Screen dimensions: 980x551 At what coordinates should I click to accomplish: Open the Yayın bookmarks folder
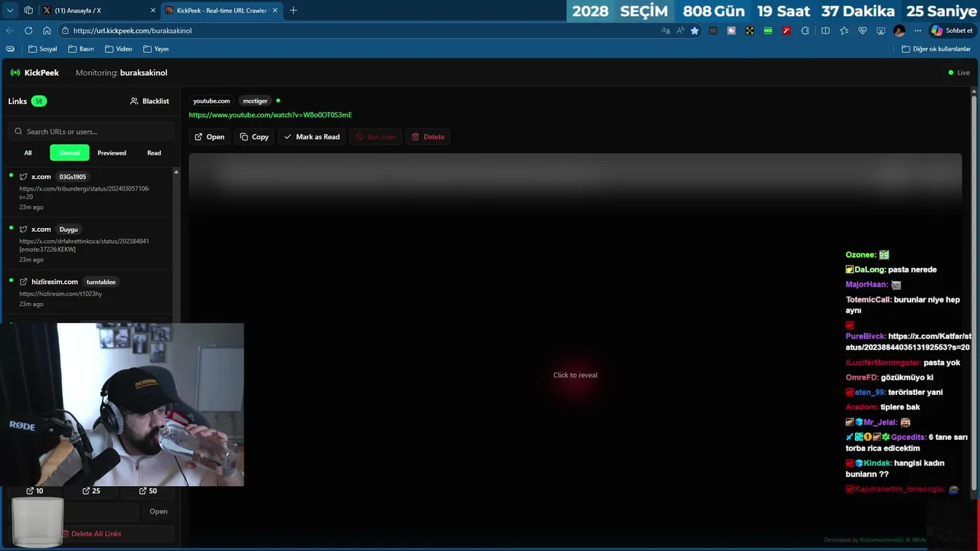click(x=156, y=49)
